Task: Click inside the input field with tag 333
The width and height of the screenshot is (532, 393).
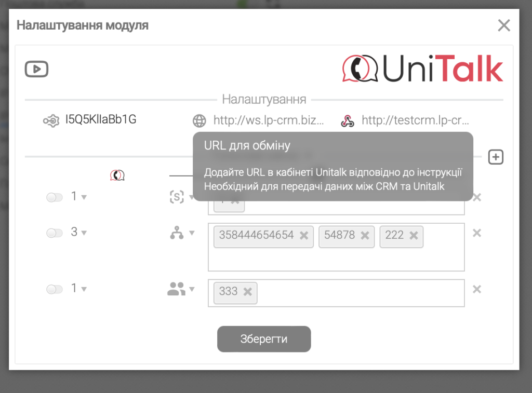Action: [x=358, y=293]
